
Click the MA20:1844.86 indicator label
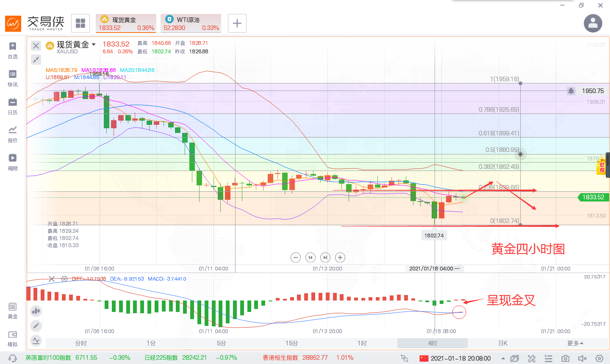point(137,70)
